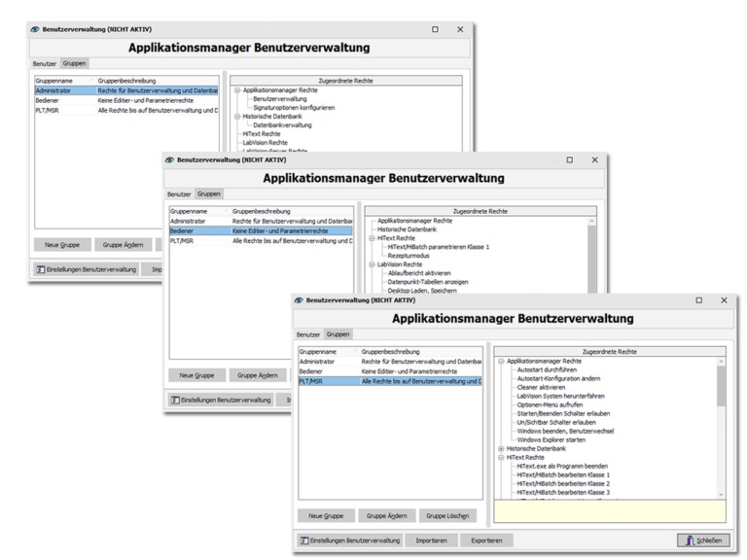Image resolution: width=747 pixels, height=560 pixels.
Task: Click scrollbar down arrow in front window tree
Action: (x=722, y=495)
